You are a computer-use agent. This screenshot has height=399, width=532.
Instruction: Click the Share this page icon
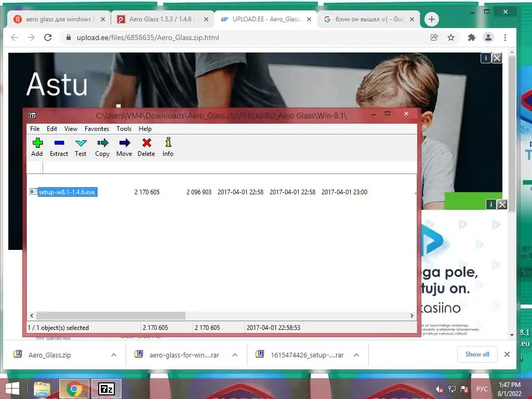coord(434,37)
